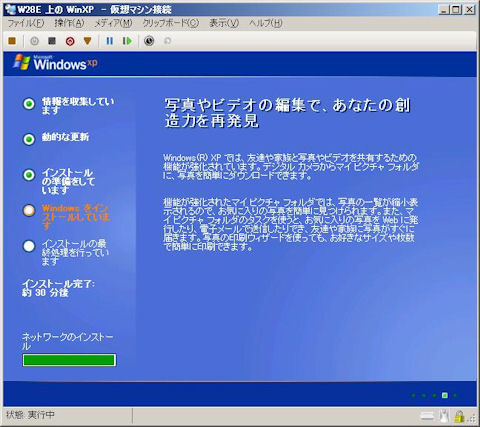Minimize the virtual machine connection window

tap(443, 10)
